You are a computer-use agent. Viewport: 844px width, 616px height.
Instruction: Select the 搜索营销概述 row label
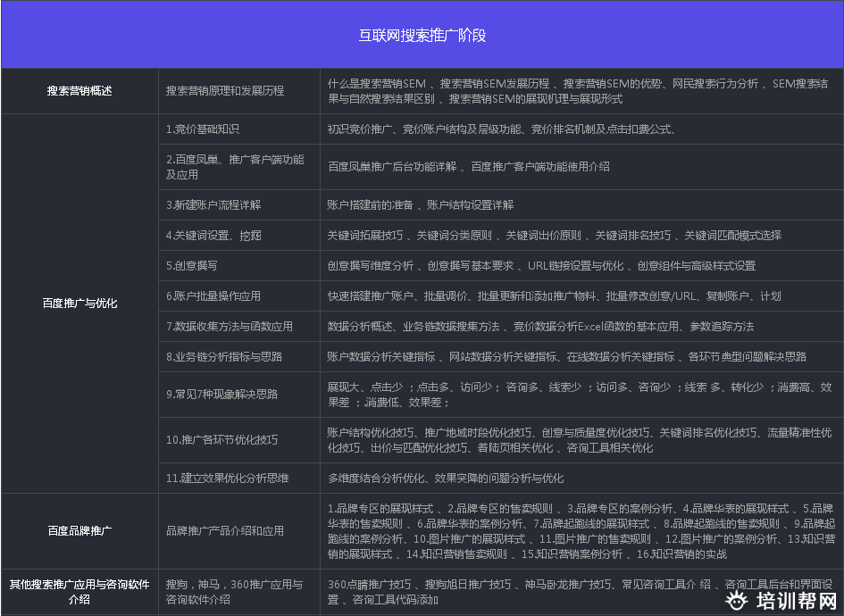coord(79,90)
